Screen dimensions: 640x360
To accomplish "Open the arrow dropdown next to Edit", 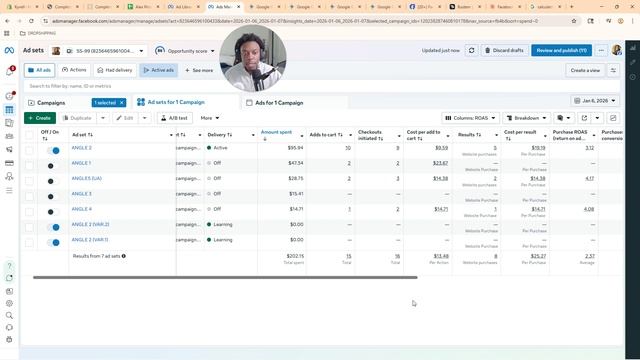I will [x=144, y=118].
